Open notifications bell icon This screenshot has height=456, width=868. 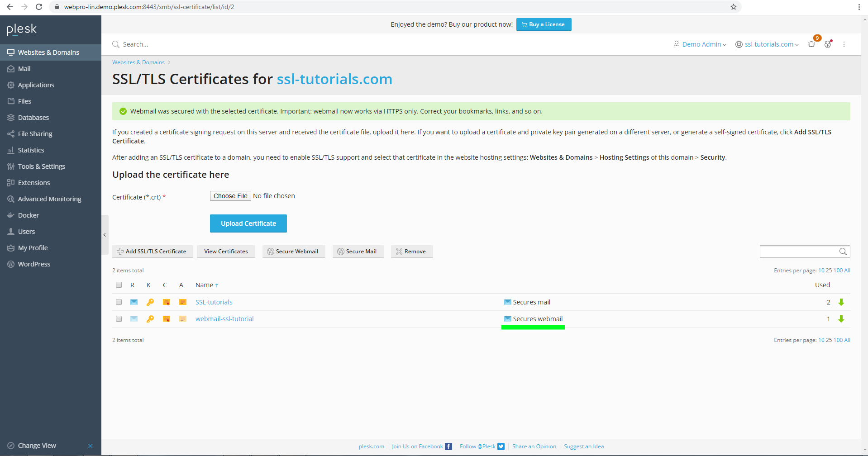click(812, 44)
